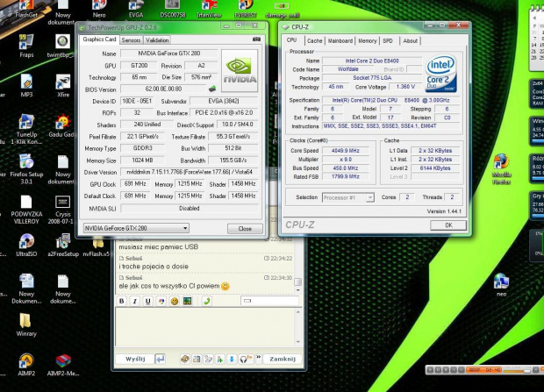The height and width of the screenshot is (392, 544).
Task: Click the orange media player seek bar
Action: pos(483,370)
